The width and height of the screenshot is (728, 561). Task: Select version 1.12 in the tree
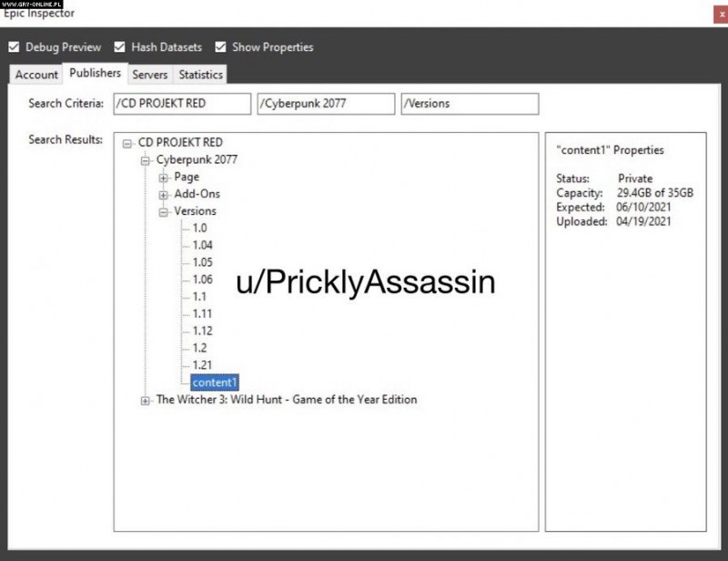pyautogui.click(x=202, y=331)
